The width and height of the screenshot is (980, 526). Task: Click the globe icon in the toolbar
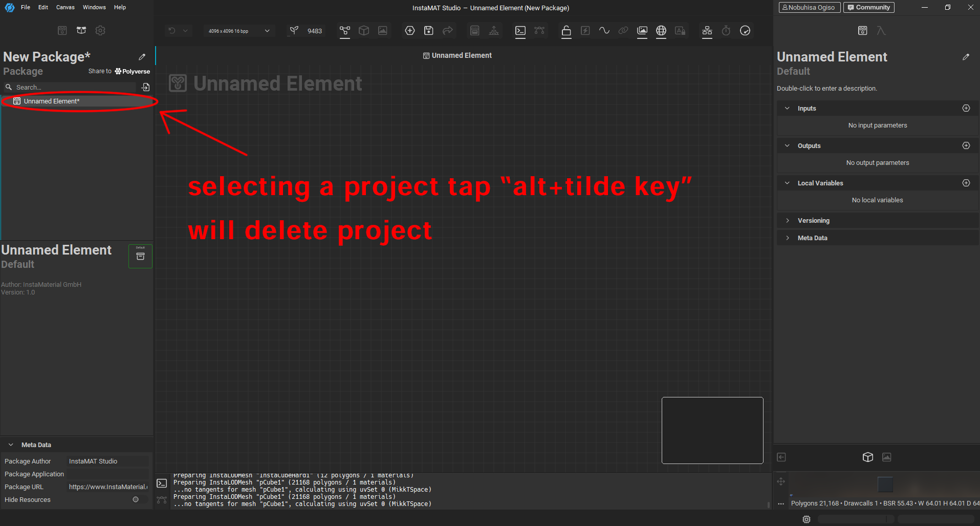click(x=661, y=31)
